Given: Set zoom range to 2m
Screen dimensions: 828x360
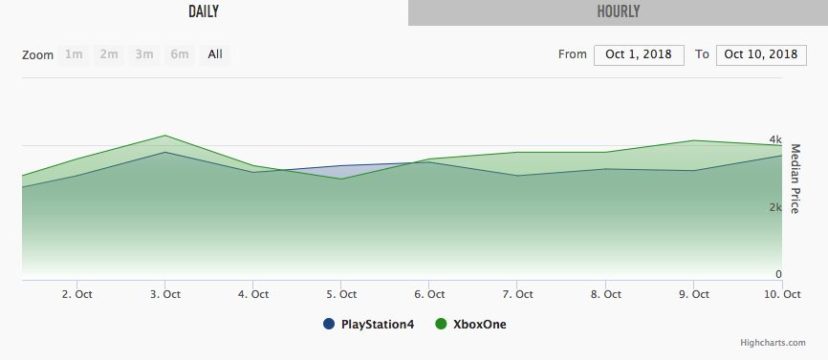Looking at the screenshot, I should tap(109, 54).
